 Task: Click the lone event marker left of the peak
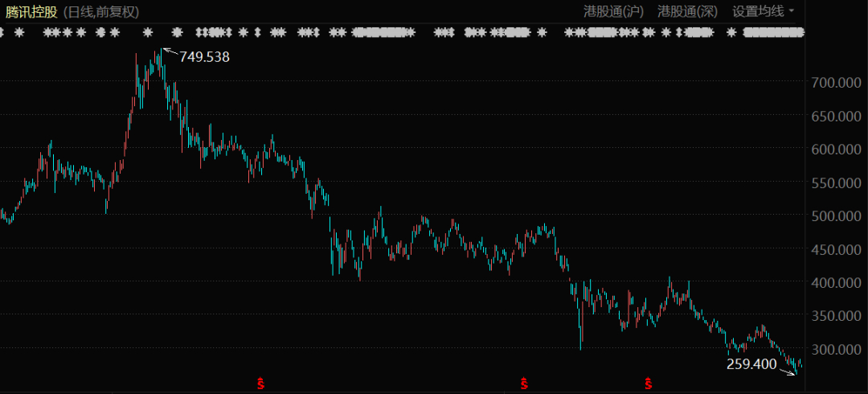[148, 33]
